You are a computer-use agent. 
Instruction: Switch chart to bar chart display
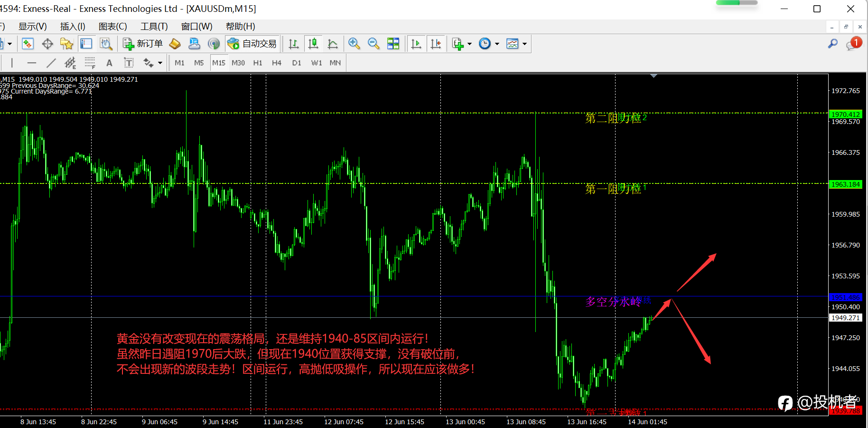pyautogui.click(x=294, y=44)
